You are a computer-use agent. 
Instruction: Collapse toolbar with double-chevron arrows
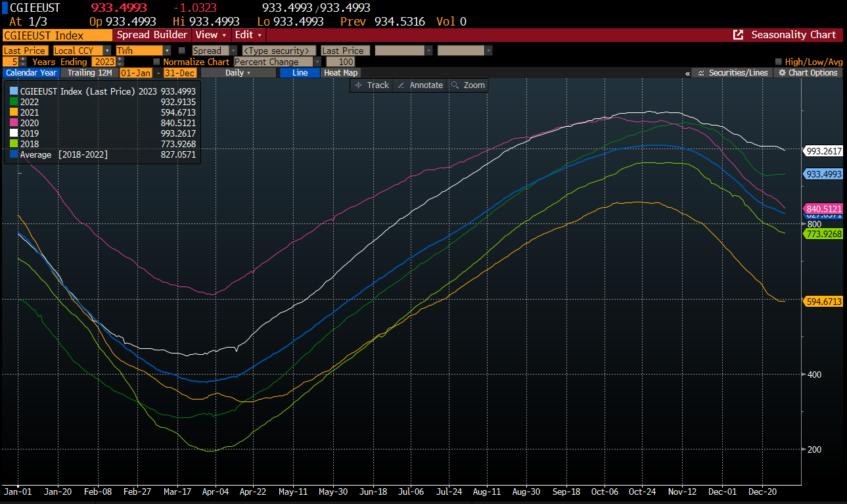(x=687, y=73)
